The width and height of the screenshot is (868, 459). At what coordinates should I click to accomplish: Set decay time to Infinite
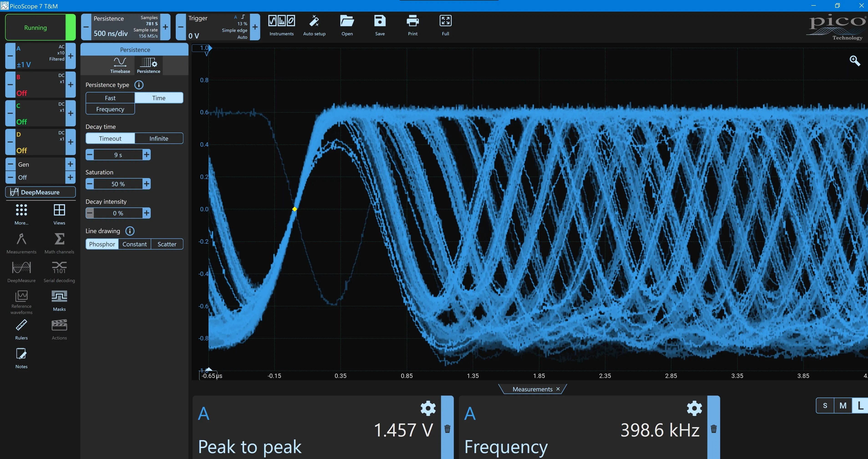(159, 138)
